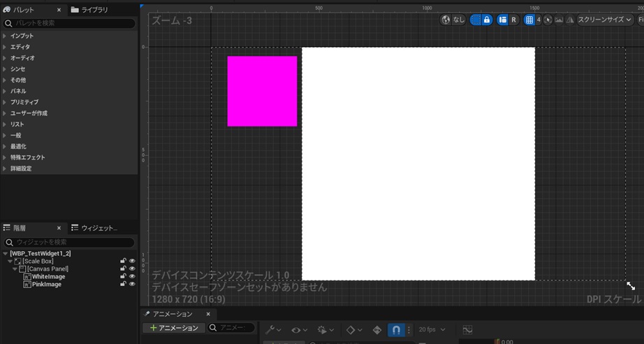Screen dimensions: 644x344
Task: Select the white image on the canvas
Action: (418, 164)
